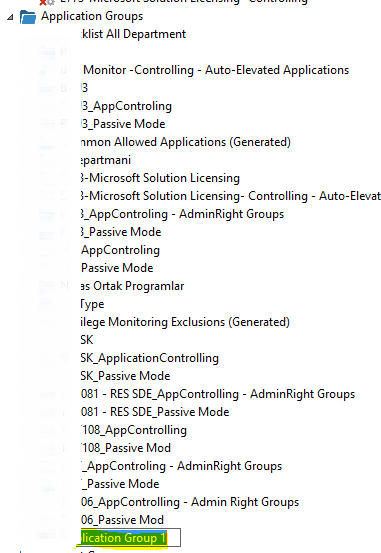Select the SK_Passive Mode group
The height and width of the screenshot is (553, 381).
click(x=126, y=376)
